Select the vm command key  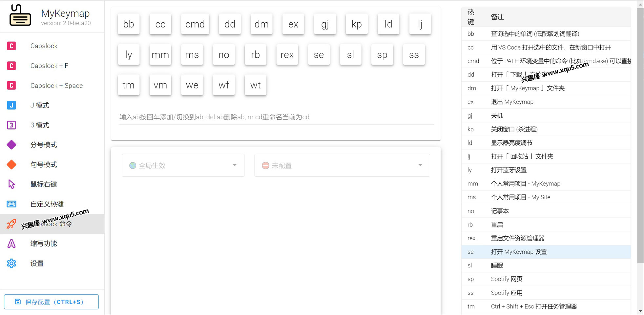coord(160,85)
